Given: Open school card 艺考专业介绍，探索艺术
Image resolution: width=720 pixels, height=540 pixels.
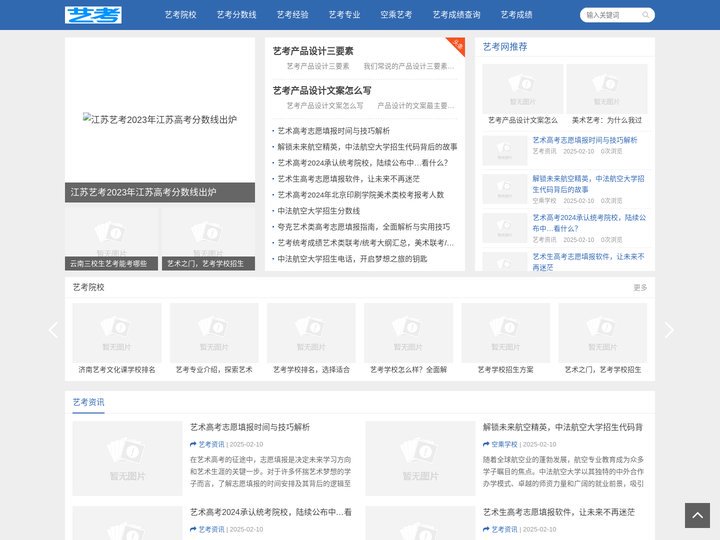Looking at the screenshot, I should click(x=214, y=339).
